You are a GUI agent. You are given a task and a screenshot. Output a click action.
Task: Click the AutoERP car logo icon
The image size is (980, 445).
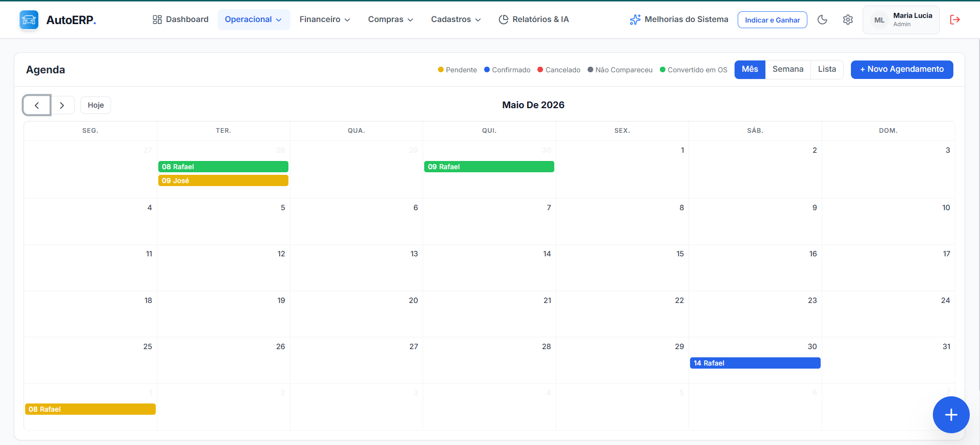tap(29, 20)
